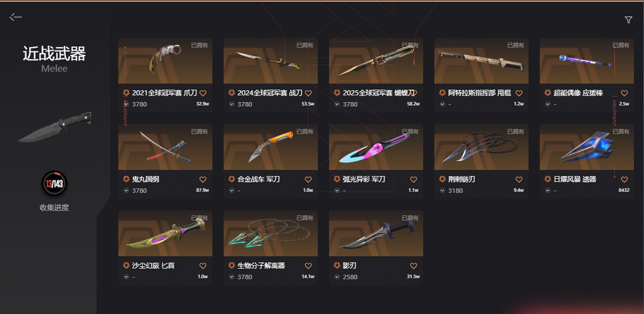Click the back arrow icon
This screenshot has height=314, width=644.
click(x=16, y=17)
